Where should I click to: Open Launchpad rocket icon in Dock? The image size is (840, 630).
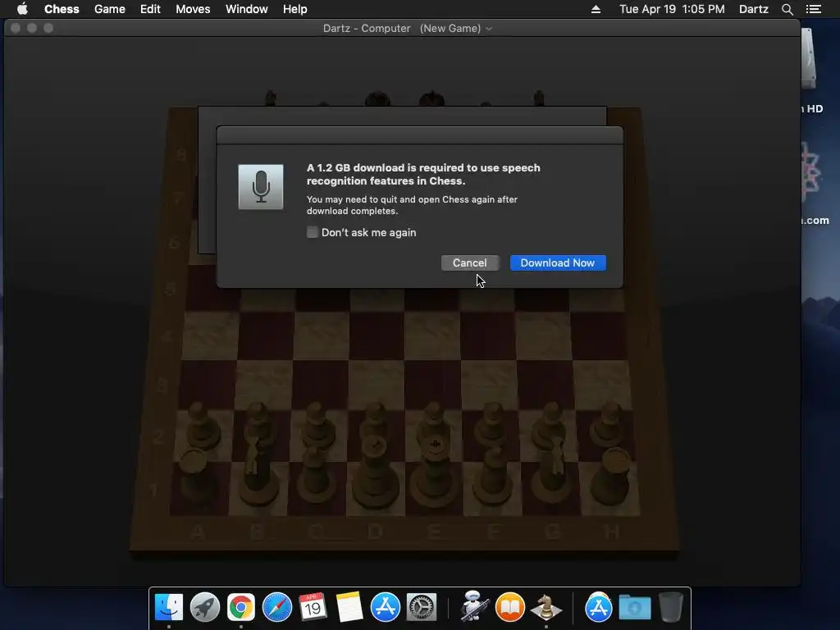pos(204,608)
